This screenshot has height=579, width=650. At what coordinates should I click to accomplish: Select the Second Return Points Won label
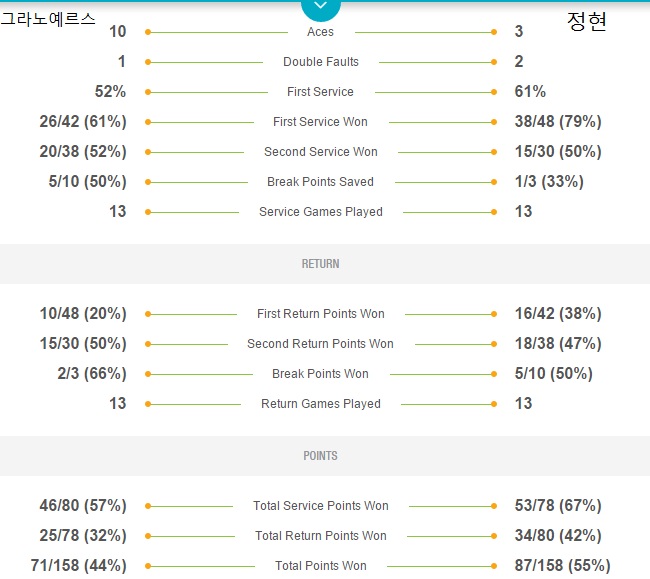pyautogui.click(x=320, y=344)
